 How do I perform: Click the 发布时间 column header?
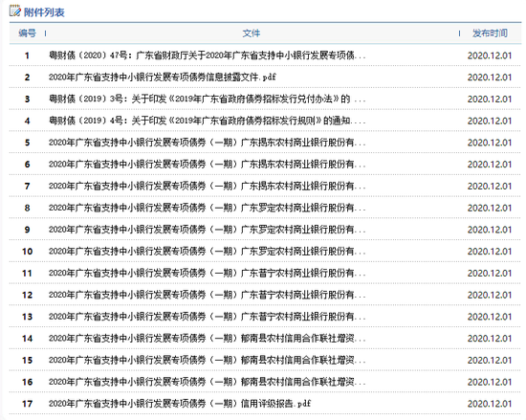[490, 33]
